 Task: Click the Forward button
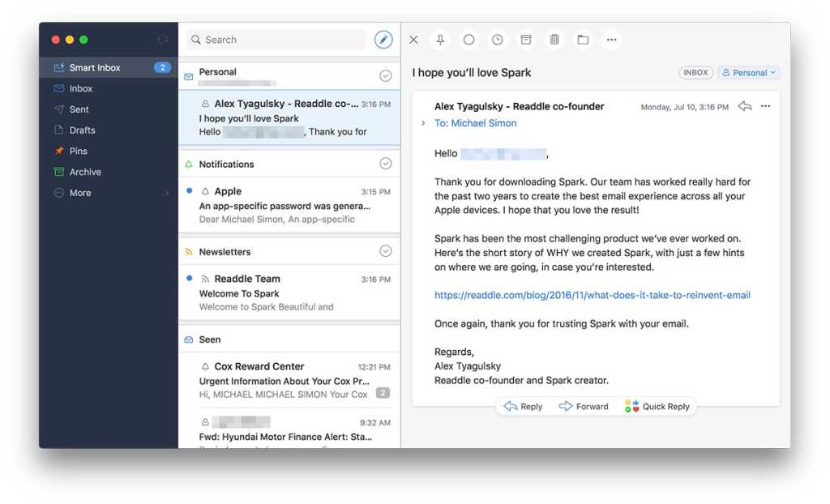click(584, 406)
